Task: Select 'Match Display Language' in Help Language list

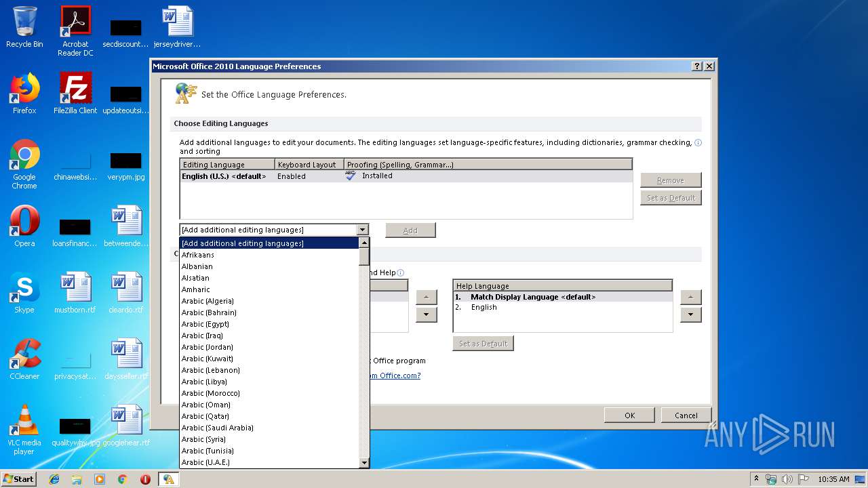Action: point(563,297)
